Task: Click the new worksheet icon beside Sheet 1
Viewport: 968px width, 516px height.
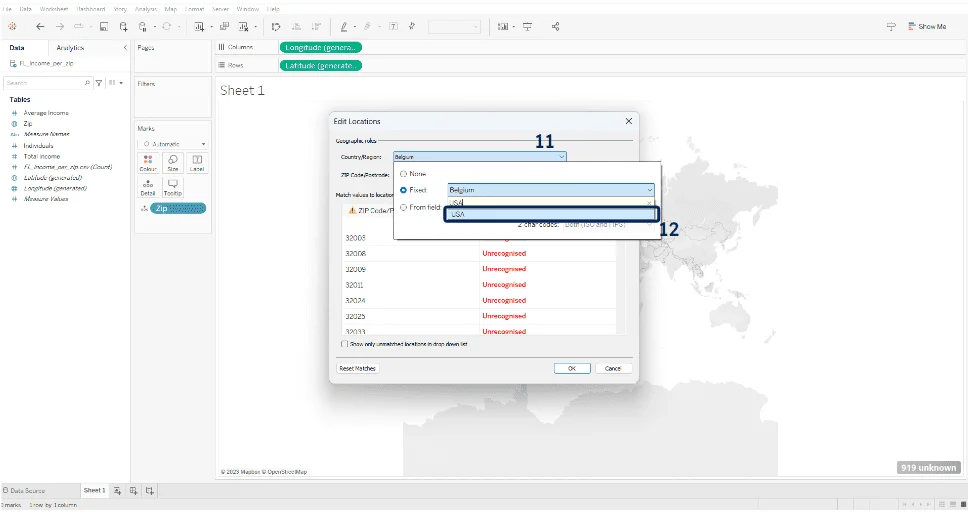Action: (x=117, y=490)
